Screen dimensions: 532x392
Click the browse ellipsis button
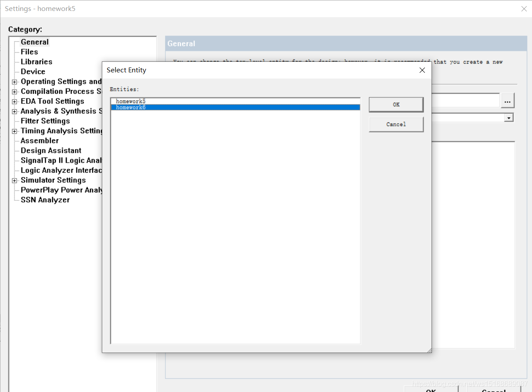coord(507,101)
